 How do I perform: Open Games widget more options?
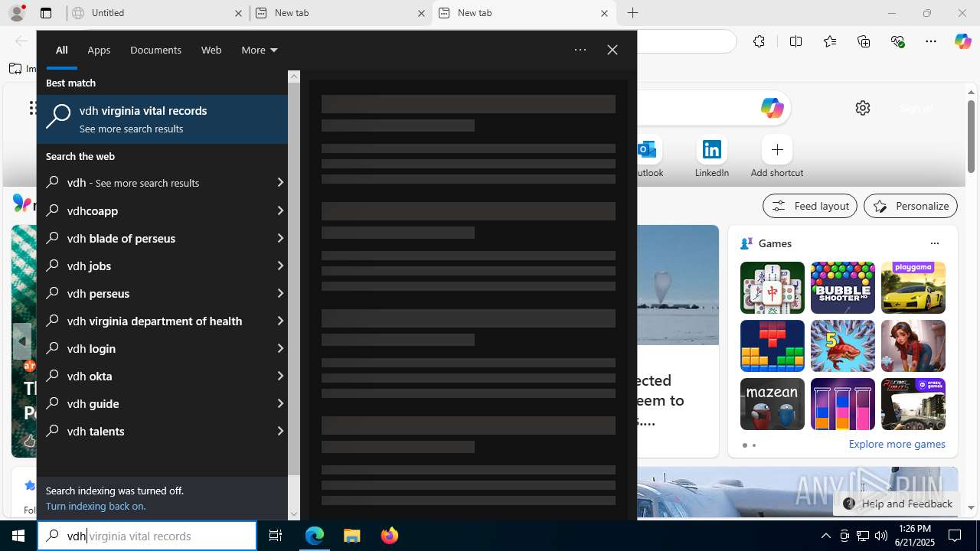click(934, 243)
